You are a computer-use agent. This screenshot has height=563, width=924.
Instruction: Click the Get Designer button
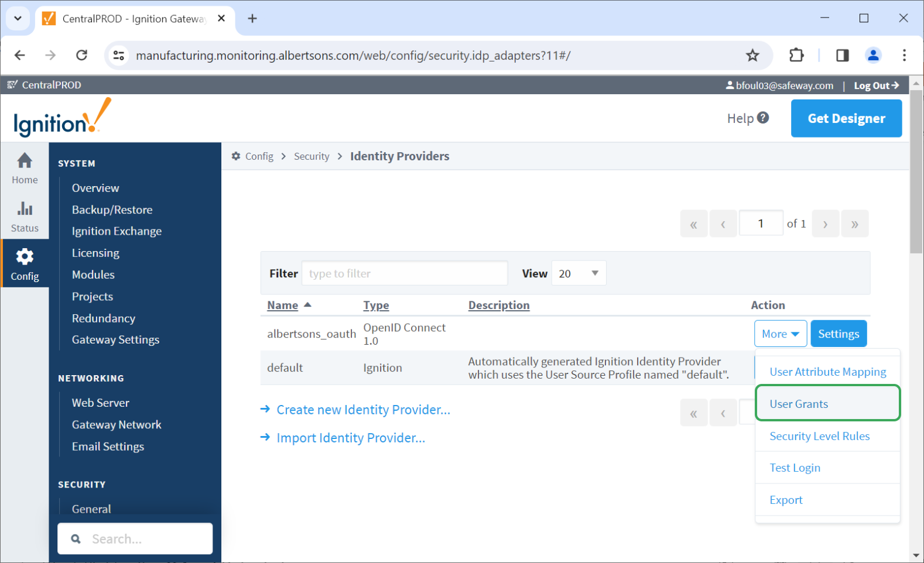click(x=846, y=118)
